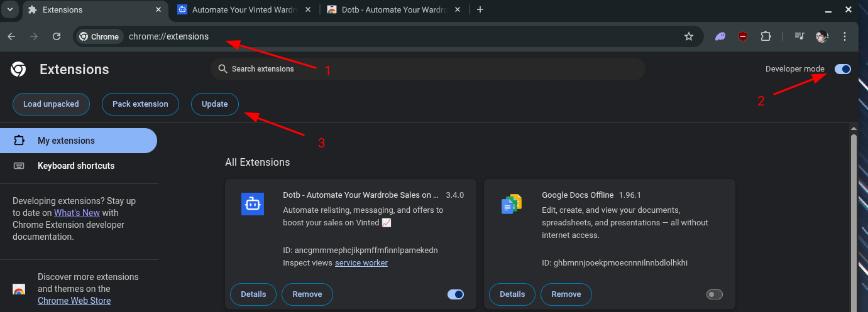Viewport: 868px width, 312px height.
Task: Click the Load unpacked button
Action: pyautogui.click(x=51, y=104)
